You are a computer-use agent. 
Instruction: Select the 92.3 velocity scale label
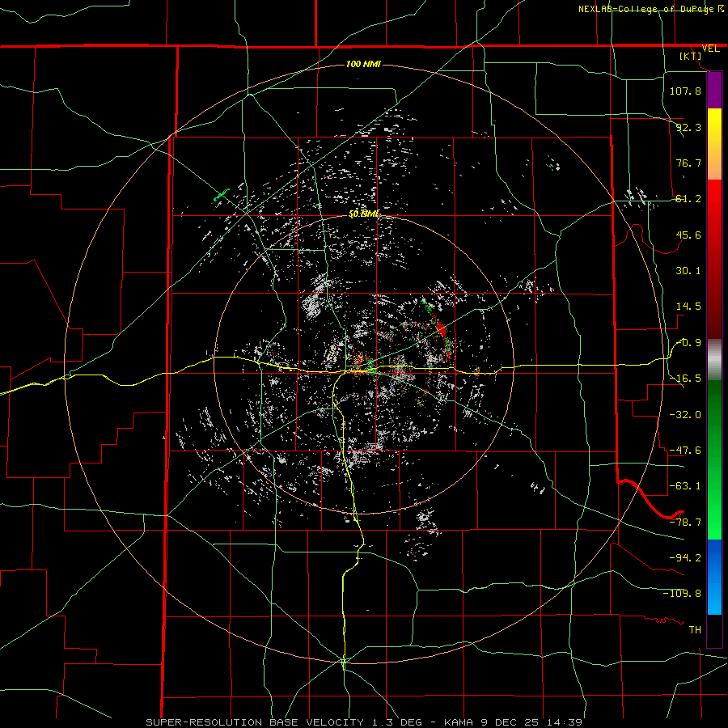[x=688, y=127]
